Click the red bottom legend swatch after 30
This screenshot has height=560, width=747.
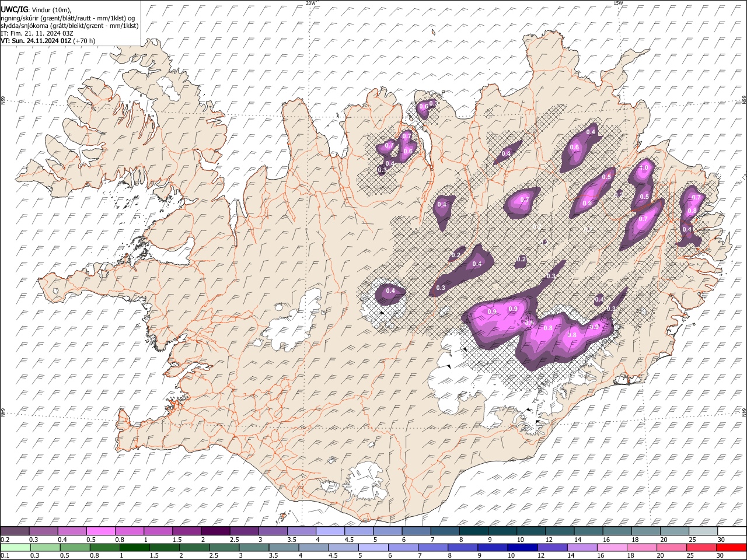click(x=731, y=547)
